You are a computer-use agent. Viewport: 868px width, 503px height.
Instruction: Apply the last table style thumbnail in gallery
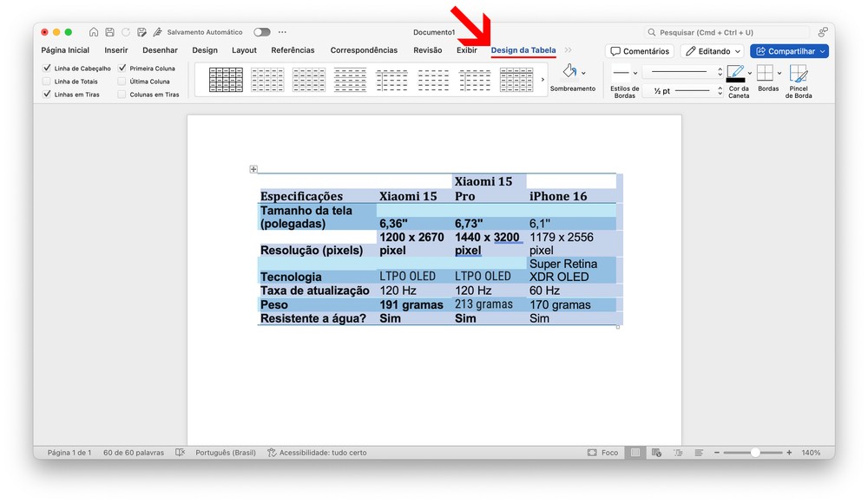point(516,80)
